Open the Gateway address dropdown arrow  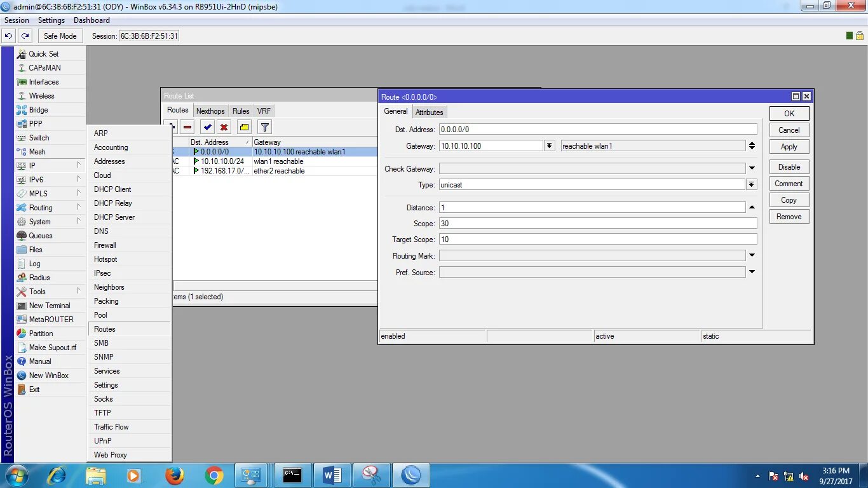click(x=550, y=146)
